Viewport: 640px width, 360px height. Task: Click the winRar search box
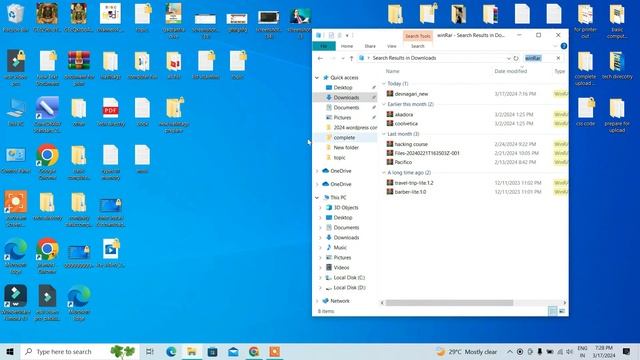tap(539, 58)
